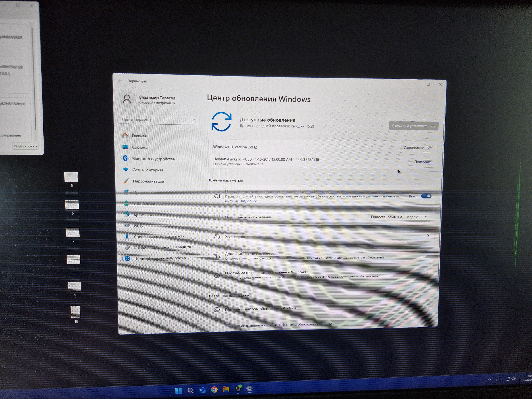Click Скачивание – 2% download status
The width and height of the screenshot is (532, 399).
coord(418,148)
